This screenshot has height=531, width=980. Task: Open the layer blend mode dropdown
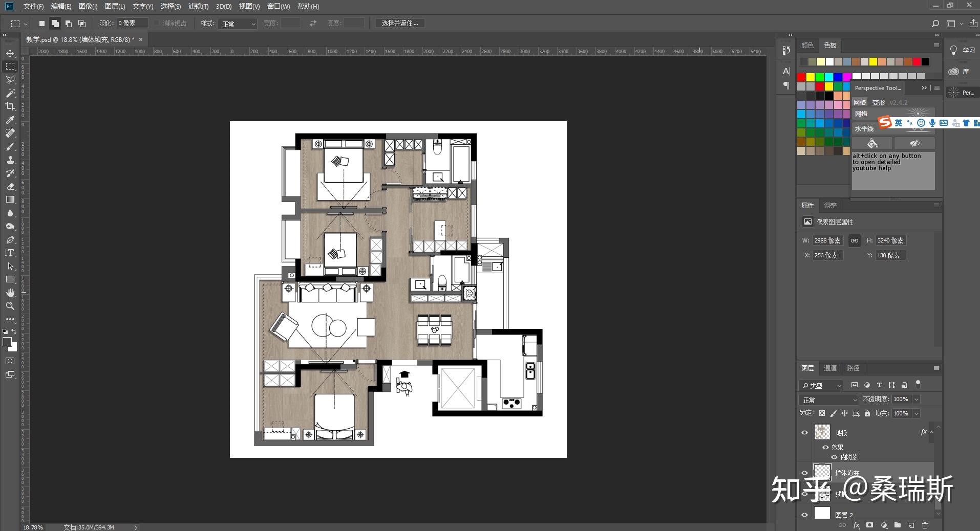point(828,400)
